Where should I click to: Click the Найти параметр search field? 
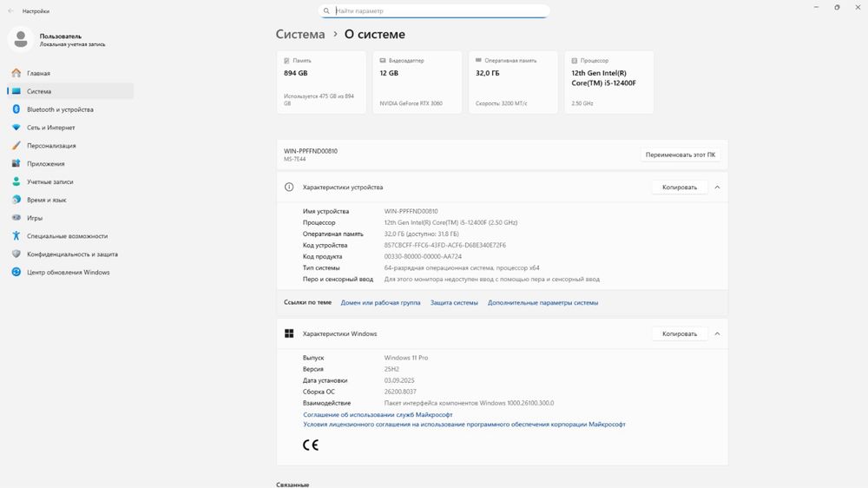pyautogui.click(x=438, y=11)
